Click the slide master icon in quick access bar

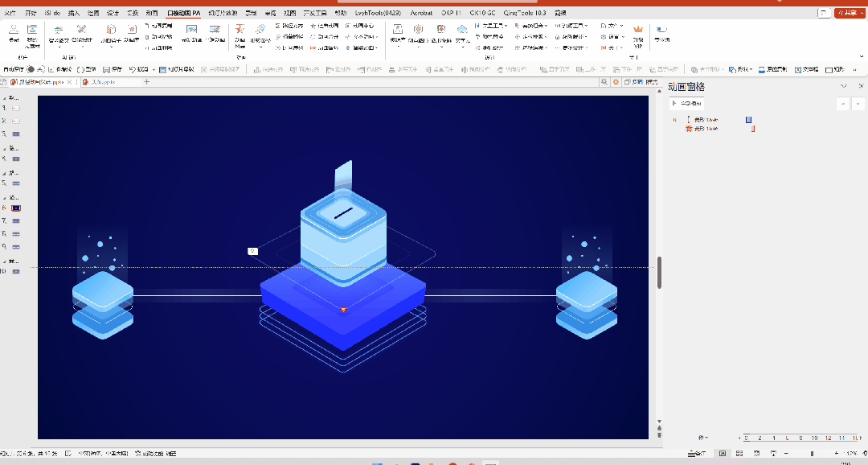pyautogui.click(x=162, y=70)
